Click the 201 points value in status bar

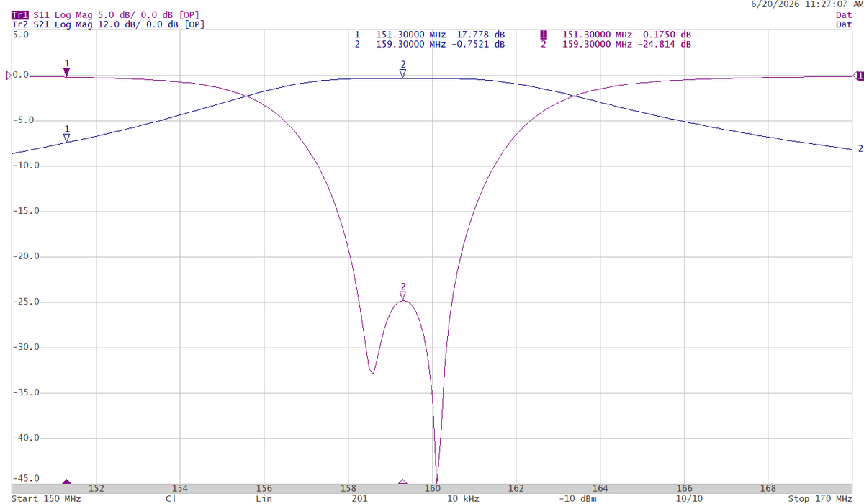[360, 498]
